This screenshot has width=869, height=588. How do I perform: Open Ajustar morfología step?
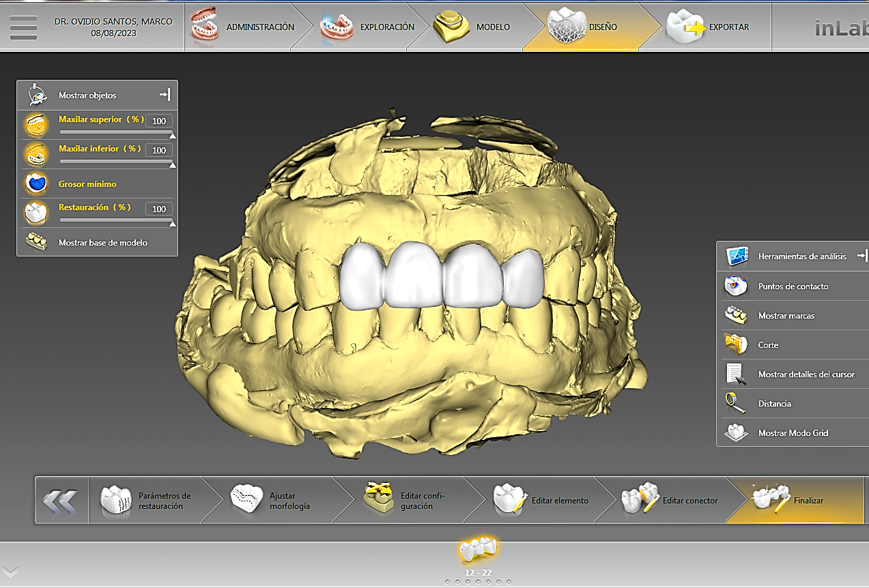280,500
